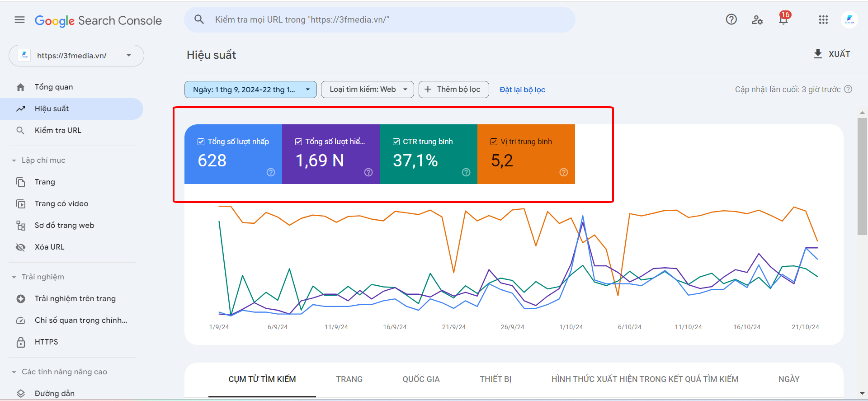Image resolution: width=868 pixels, height=401 pixels.
Task: Open the property selector https://3fmedia.vn/ dropdown
Action: click(76, 56)
